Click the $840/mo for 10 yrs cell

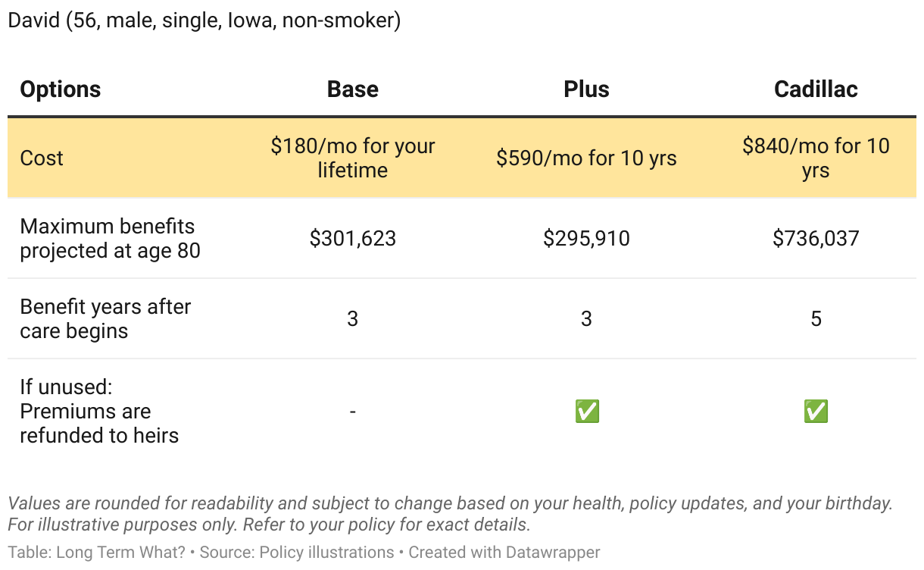coord(816,158)
